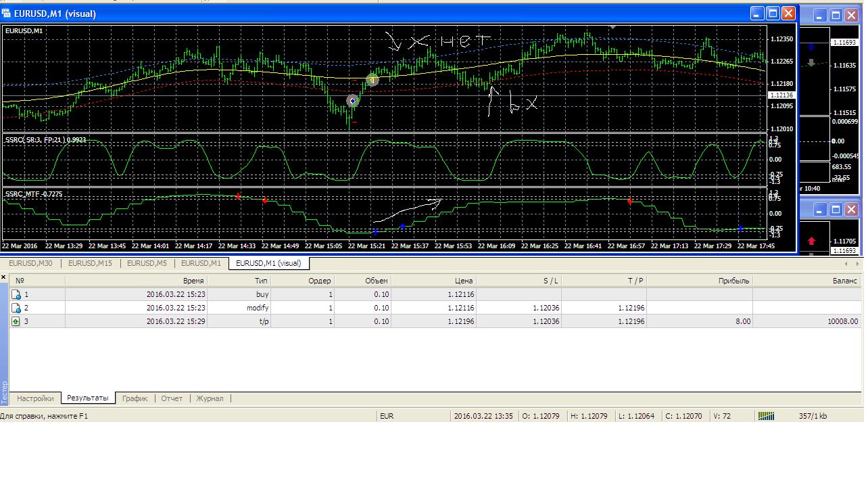Click the blue SSRC_MTF arrow near 15:21

coord(375,232)
